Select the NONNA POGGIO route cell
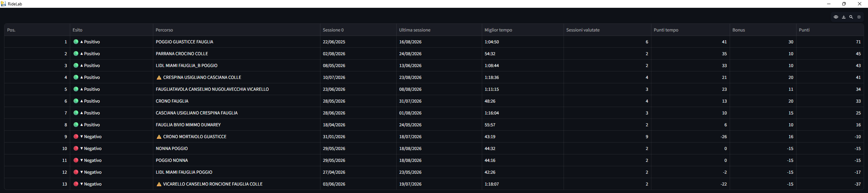The height and width of the screenshot is (193, 868). tap(237, 148)
